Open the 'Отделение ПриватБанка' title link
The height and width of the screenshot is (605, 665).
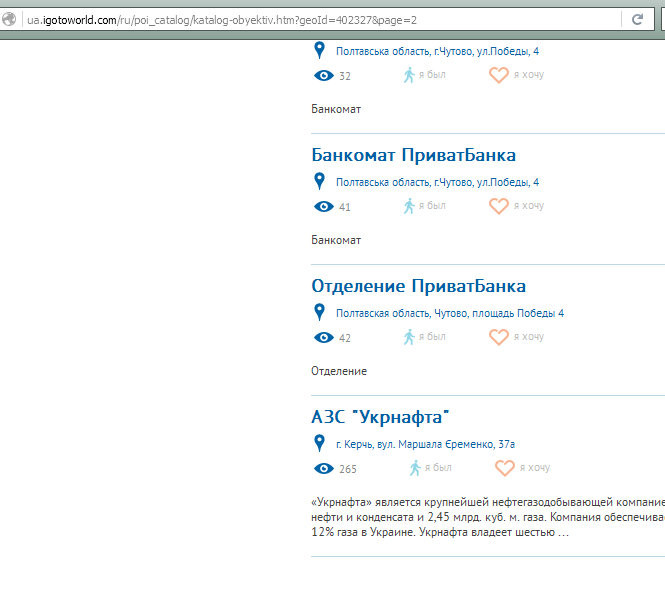click(x=419, y=286)
